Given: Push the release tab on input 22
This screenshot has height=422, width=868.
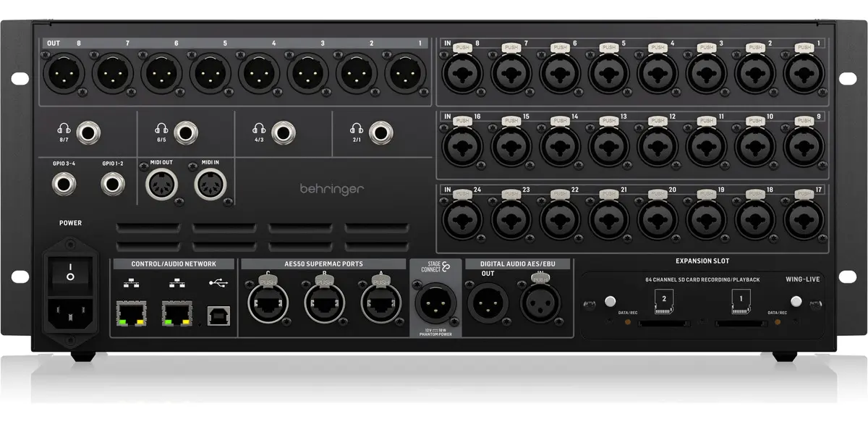Looking at the screenshot, I should (560, 194).
